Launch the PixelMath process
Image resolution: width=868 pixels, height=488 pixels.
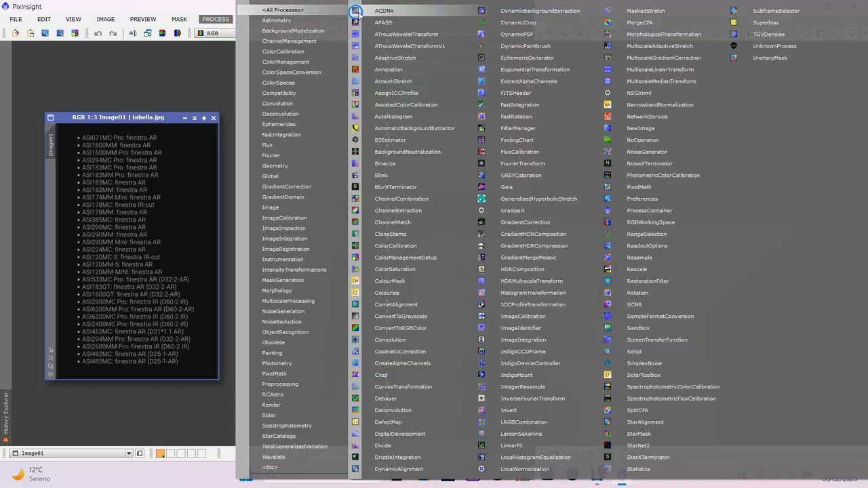click(639, 187)
